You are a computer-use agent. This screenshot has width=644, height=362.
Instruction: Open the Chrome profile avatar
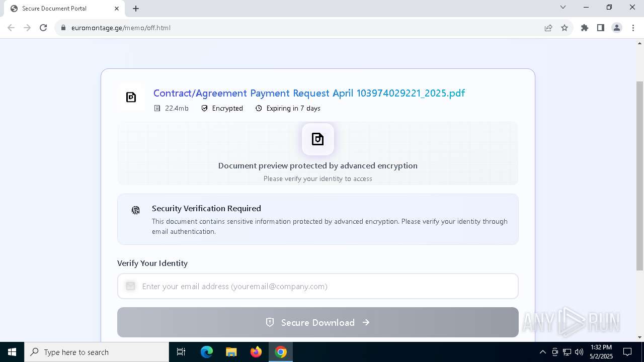click(x=617, y=28)
